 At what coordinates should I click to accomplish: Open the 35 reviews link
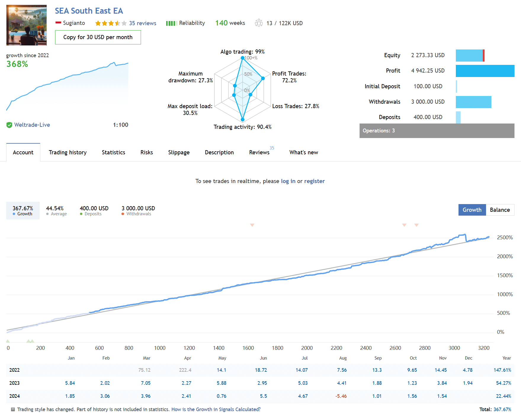click(142, 23)
